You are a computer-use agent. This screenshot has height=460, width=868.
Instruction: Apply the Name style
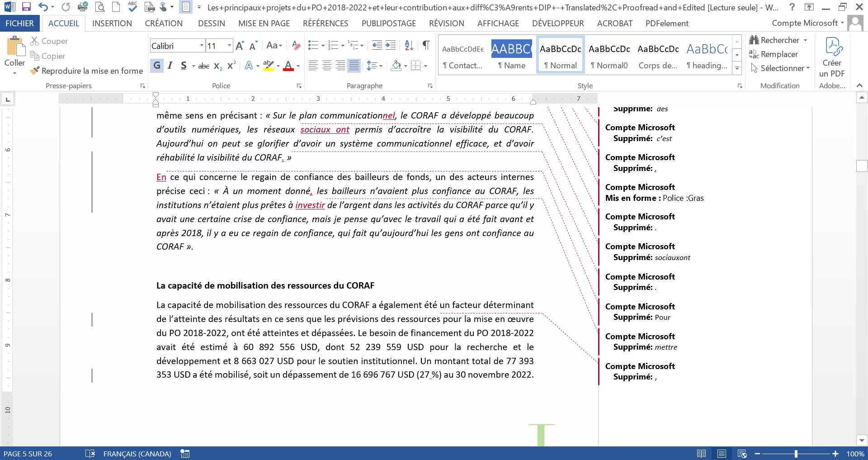pos(512,54)
